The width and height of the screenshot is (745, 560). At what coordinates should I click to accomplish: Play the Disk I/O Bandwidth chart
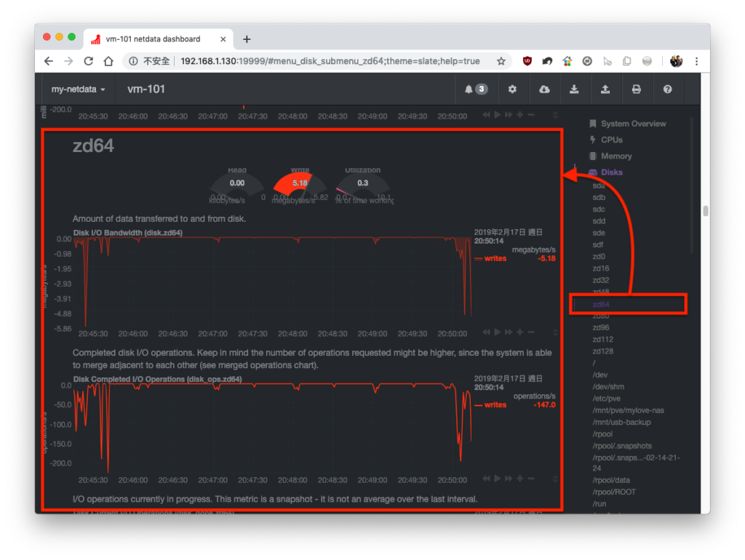coord(497,332)
